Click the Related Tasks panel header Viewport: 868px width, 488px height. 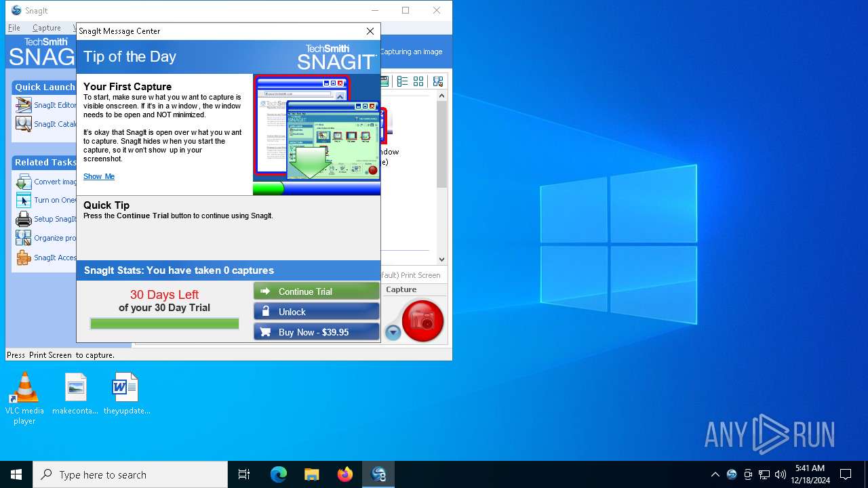[x=45, y=162]
